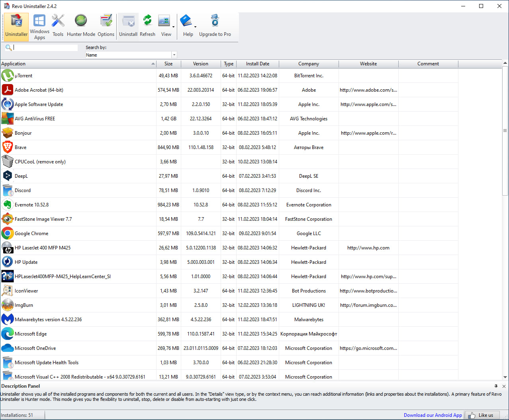This screenshot has width=509, height=420.
Task: Select AVG AntiVirus FREE icon
Action: [x=7, y=118]
